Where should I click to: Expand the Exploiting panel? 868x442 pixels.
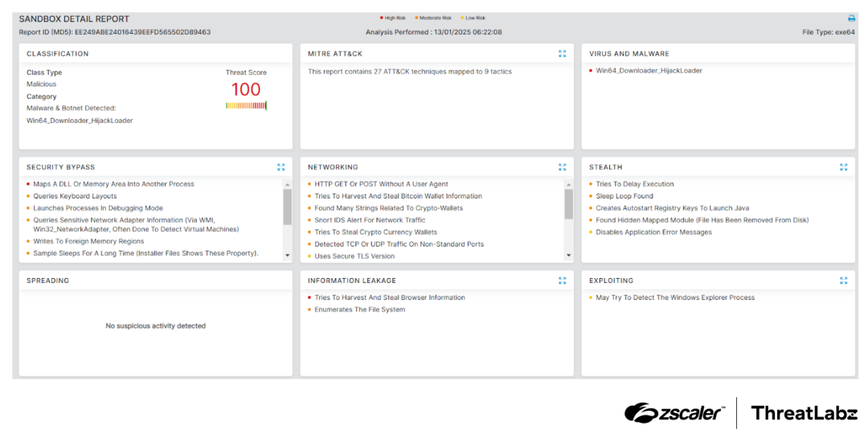(x=844, y=280)
